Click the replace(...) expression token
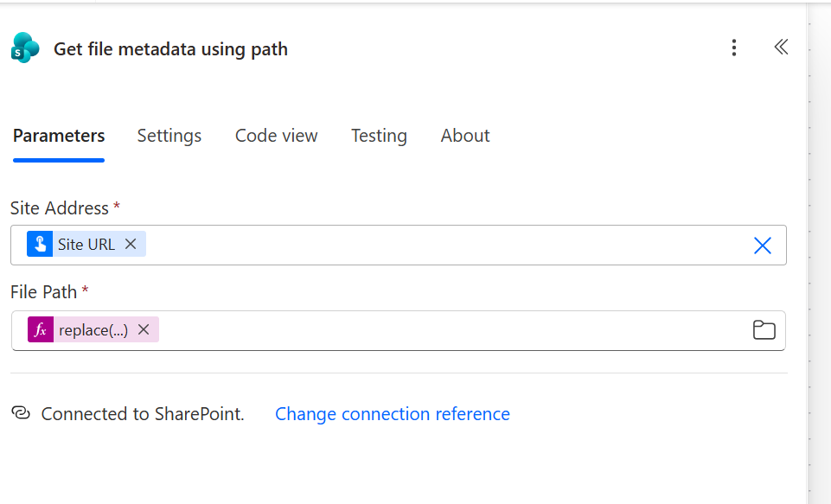Viewport: 831px width, 504px height. 93,329
